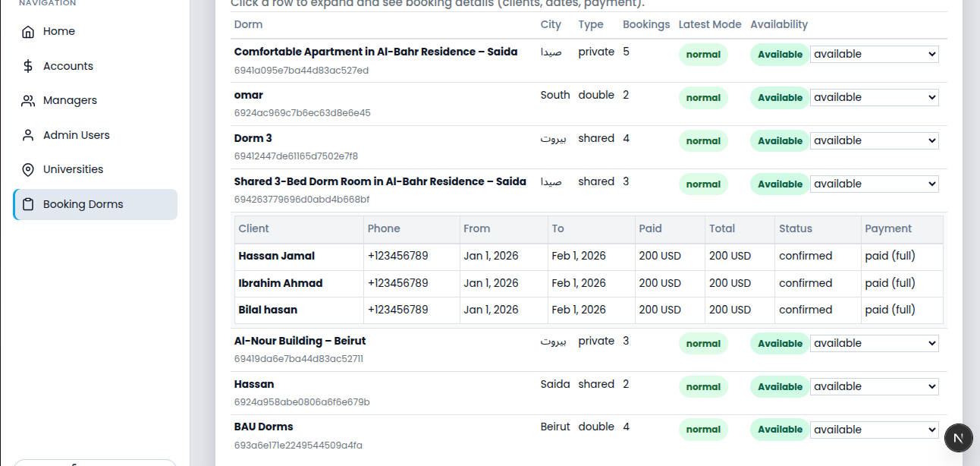
Task: Open Universities in the navigation menu
Action: (x=73, y=169)
